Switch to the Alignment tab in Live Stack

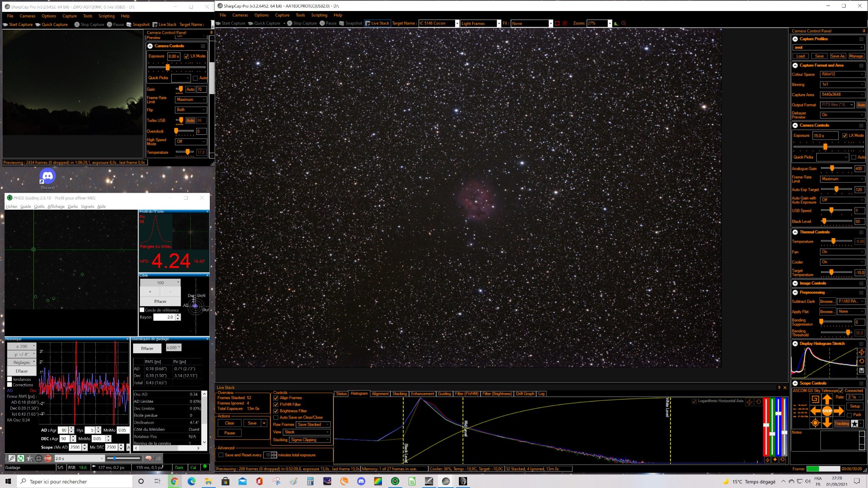(380, 394)
